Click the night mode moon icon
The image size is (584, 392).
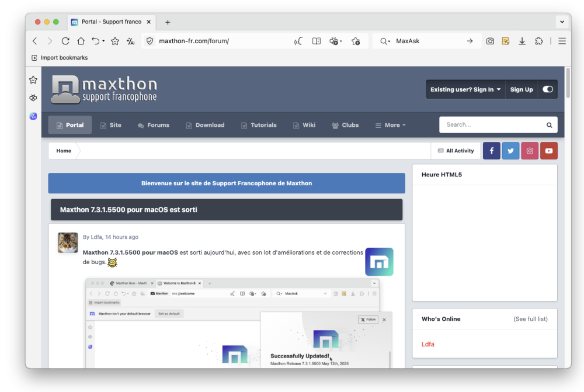point(298,41)
